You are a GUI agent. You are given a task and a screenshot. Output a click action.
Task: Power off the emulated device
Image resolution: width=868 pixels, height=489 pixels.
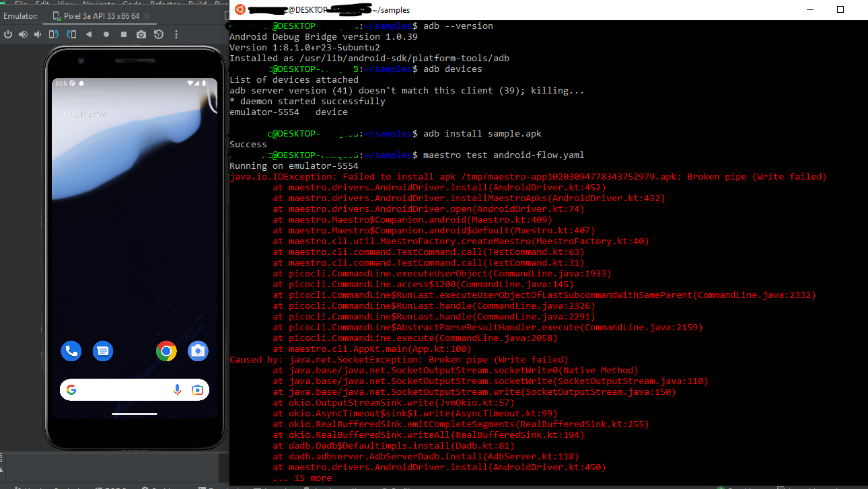[x=9, y=35]
